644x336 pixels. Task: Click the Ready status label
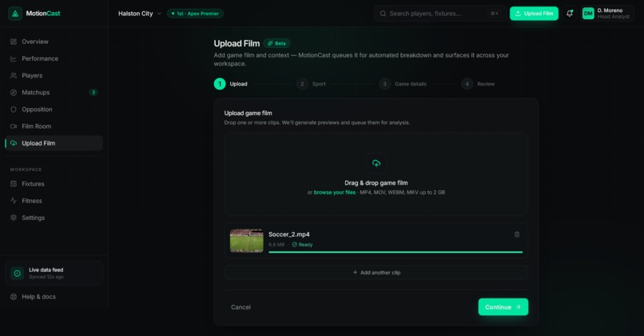(302, 245)
